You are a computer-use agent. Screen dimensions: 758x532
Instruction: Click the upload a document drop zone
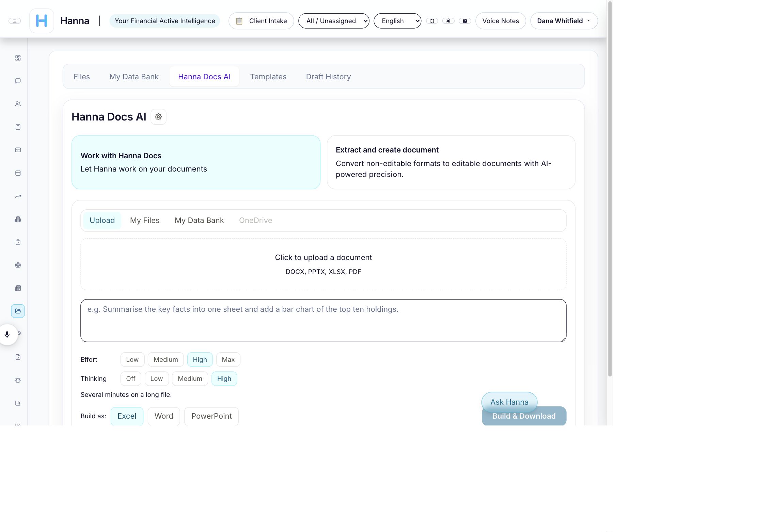tap(323, 264)
